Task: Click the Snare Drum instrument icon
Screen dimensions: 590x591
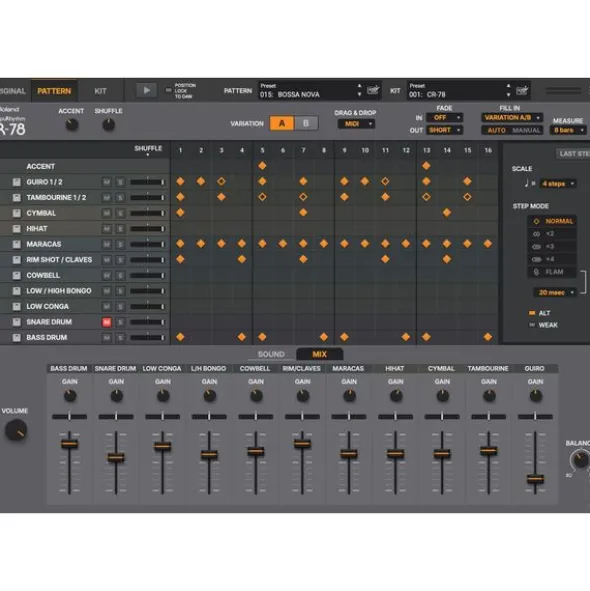Action: coord(16,322)
